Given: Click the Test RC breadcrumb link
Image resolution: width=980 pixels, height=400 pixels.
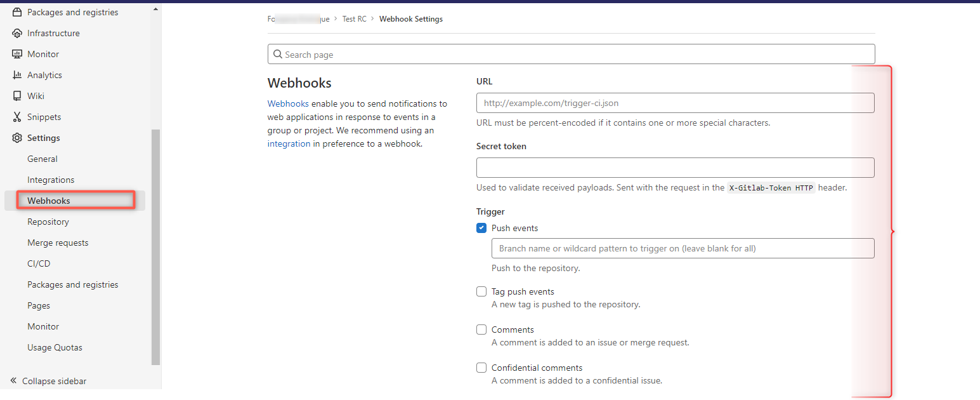Looking at the screenshot, I should point(354,19).
